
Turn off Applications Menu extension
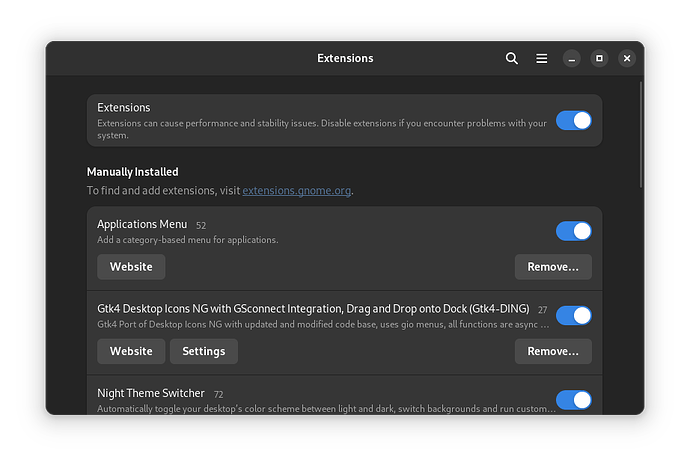573,231
